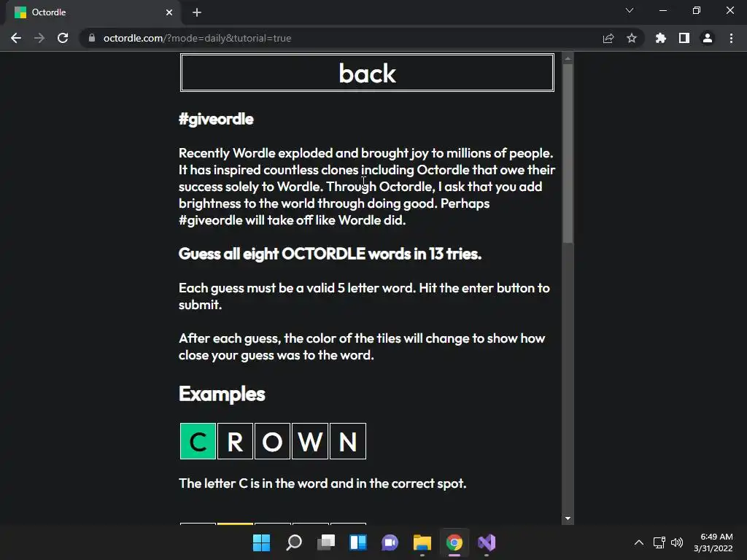Open Widgets on taskbar
747x560 pixels.
click(357, 542)
